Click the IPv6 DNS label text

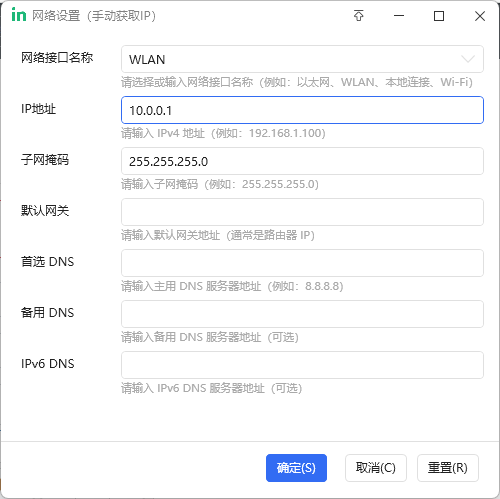pos(47,364)
